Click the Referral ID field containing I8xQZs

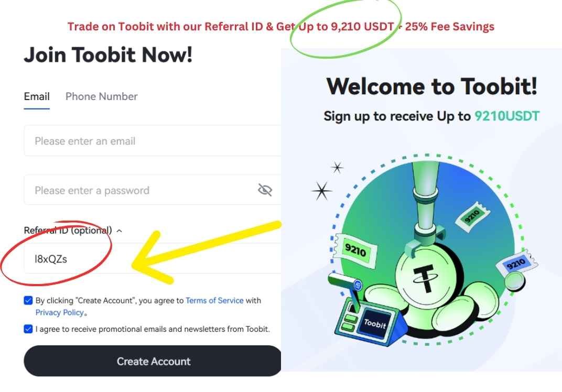click(153, 259)
